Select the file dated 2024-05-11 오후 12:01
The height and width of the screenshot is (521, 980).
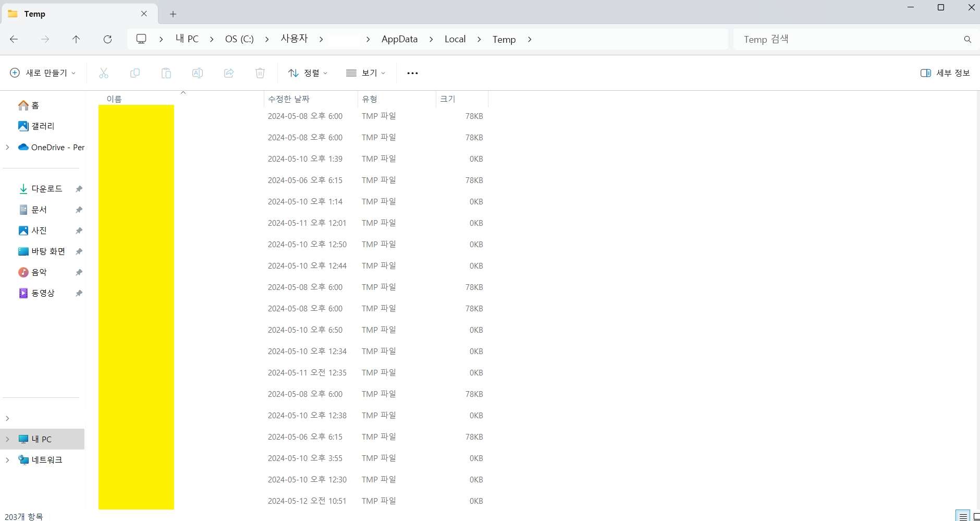[x=293, y=223]
